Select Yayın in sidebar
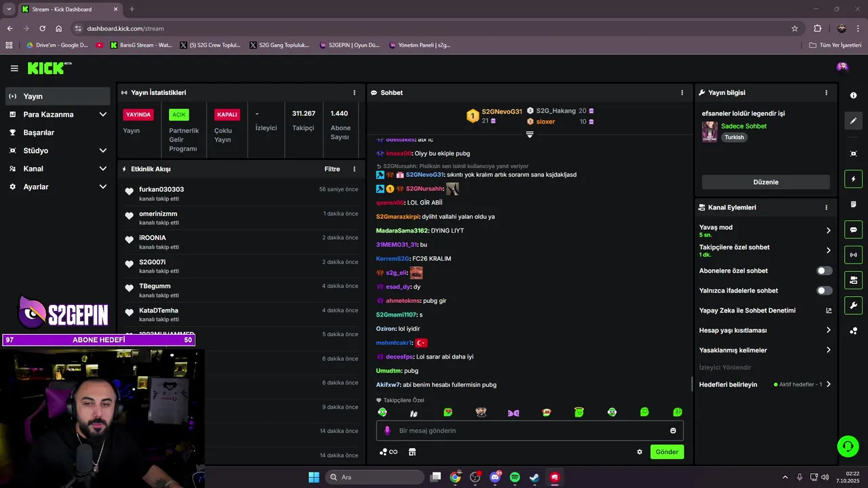 click(x=58, y=96)
